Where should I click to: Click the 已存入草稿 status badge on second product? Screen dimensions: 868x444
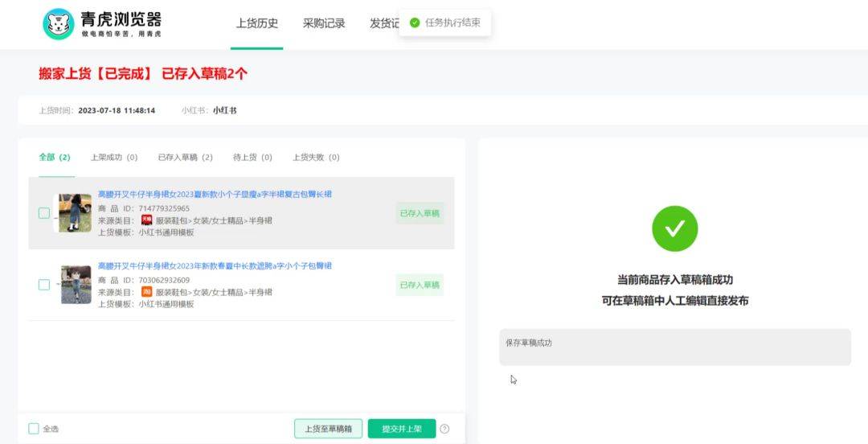pyautogui.click(x=420, y=285)
